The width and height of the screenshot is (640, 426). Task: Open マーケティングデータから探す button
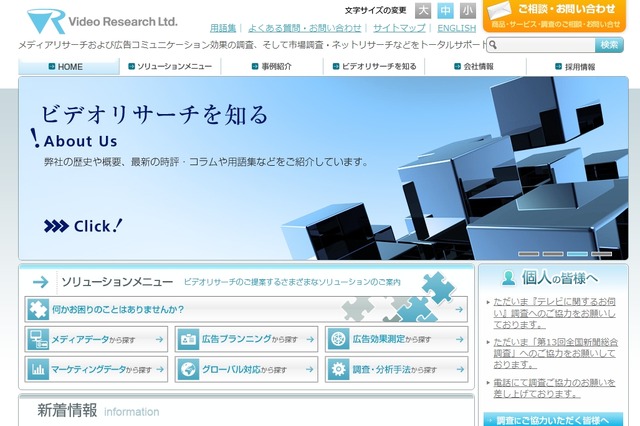(x=96, y=369)
